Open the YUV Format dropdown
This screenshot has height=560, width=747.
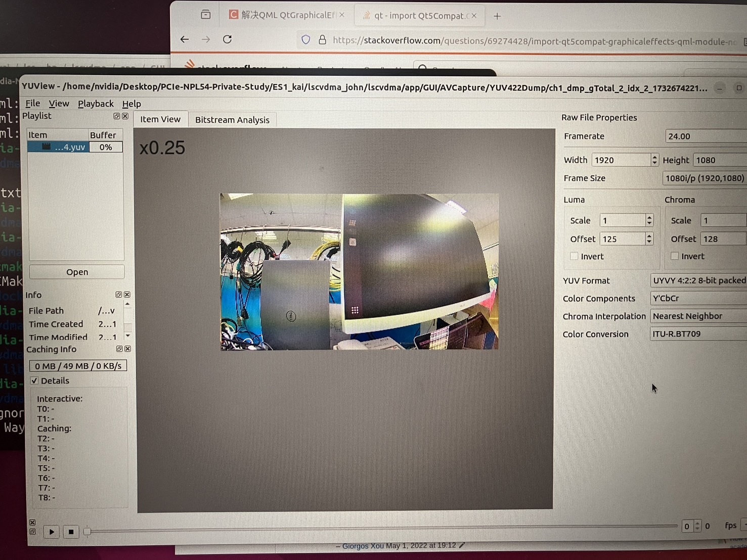pyautogui.click(x=698, y=281)
